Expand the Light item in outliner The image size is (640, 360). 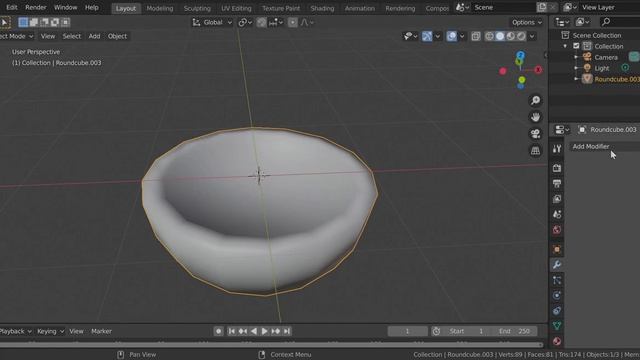point(576,68)
